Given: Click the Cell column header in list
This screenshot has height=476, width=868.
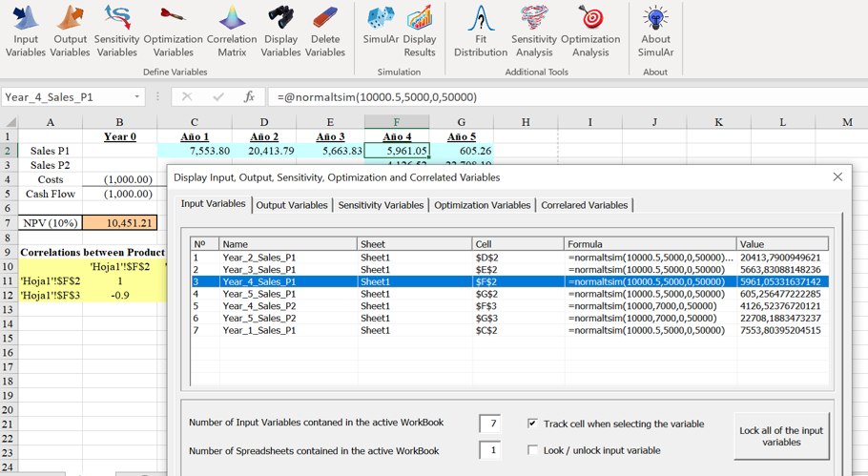Looking at the screenshot, I should coord(518,244).
